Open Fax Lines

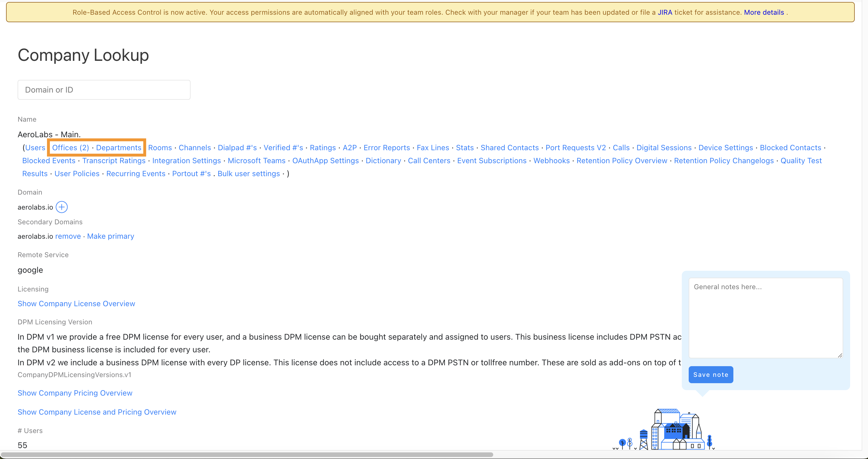(x=433, y=148)
